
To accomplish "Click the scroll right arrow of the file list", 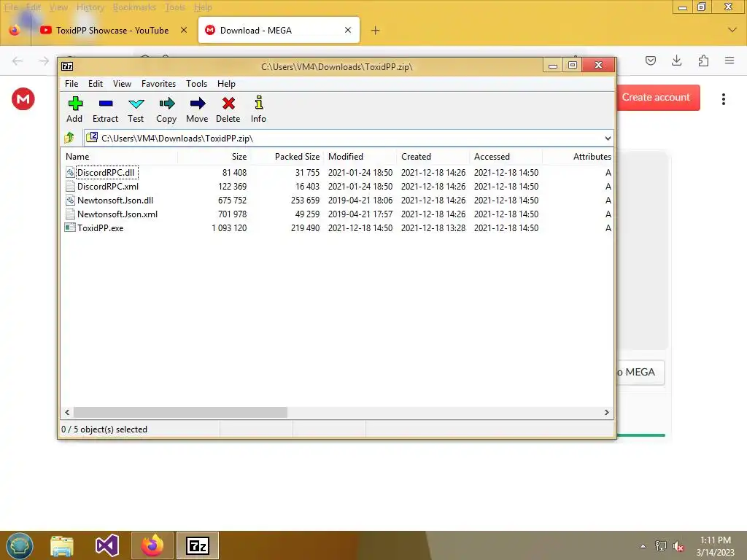I will (606, 413).
